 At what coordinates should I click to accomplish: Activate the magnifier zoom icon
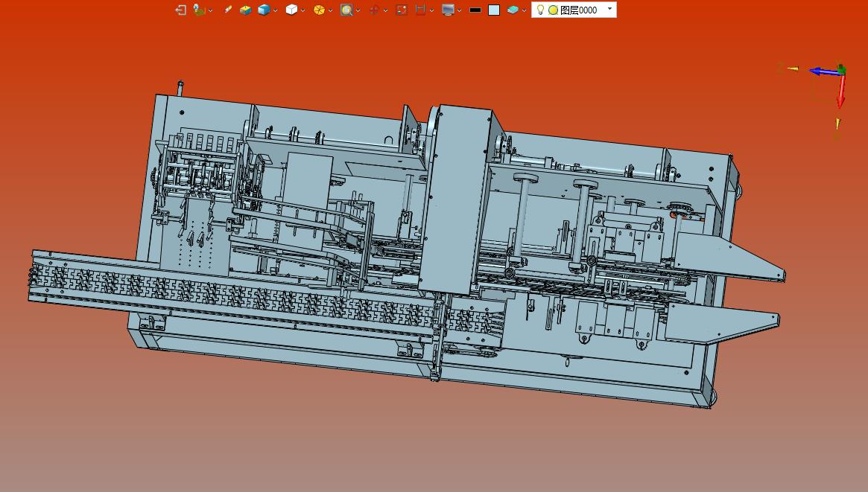pyautogui.click(x=346, y=10)
